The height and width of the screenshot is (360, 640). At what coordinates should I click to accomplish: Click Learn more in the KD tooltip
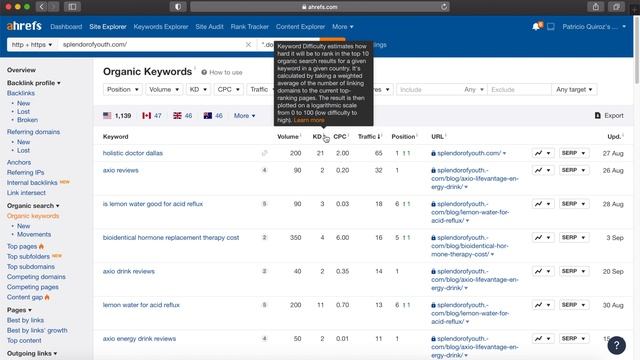pyautogui.click(x=309, y=120)
